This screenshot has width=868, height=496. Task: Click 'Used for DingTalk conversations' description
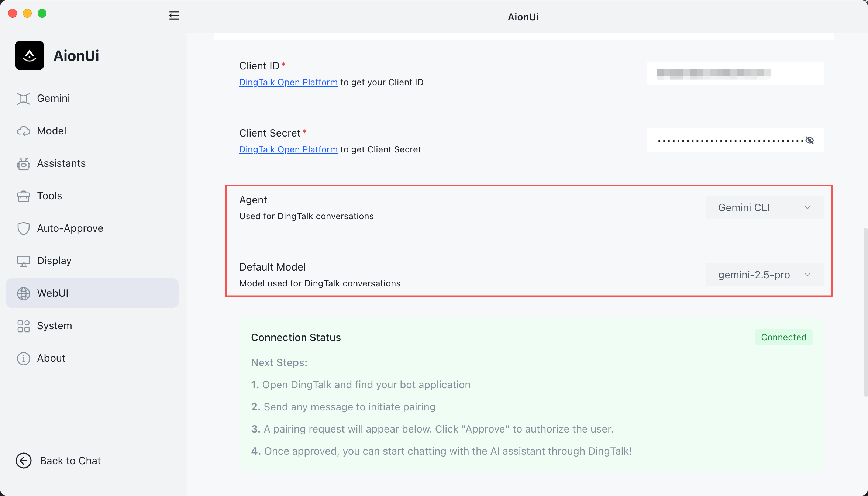click(x=306, y=216)
